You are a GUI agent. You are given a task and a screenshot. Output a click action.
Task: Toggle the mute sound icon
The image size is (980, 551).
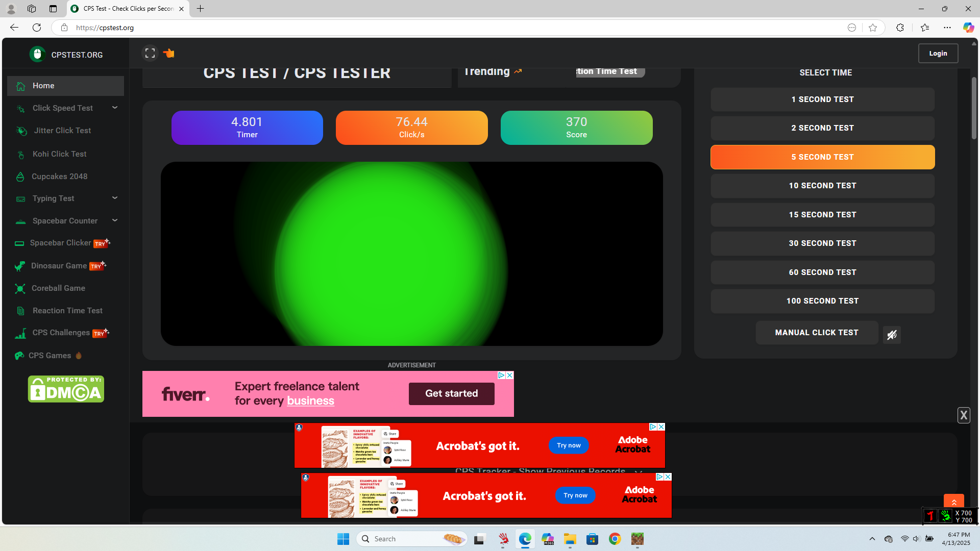point(892,335)
